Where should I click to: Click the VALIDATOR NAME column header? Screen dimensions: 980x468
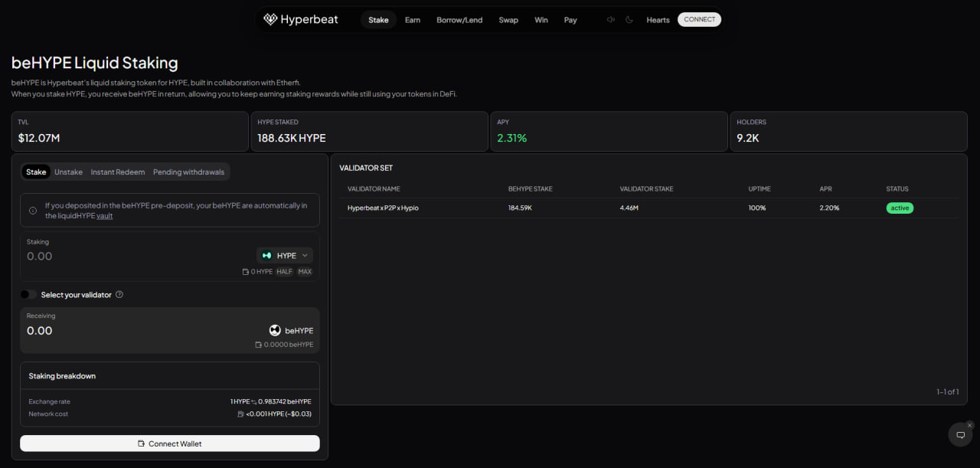[x=374, y=189]
